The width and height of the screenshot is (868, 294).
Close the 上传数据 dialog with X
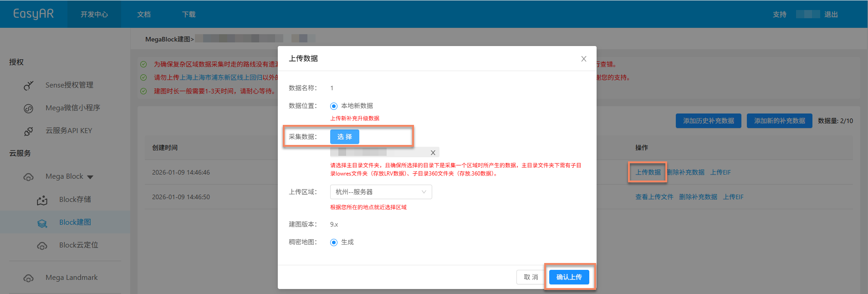(x=583, y=59)
